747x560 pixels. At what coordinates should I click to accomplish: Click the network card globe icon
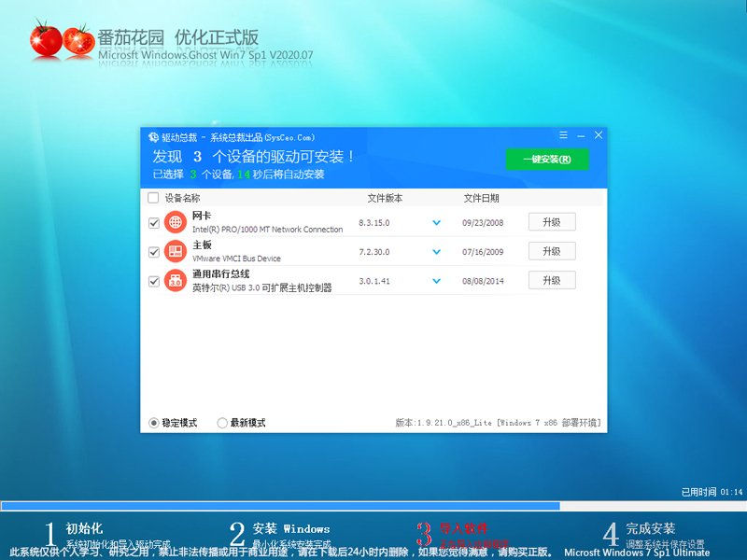pyautogui.click(x=176, y=221)
